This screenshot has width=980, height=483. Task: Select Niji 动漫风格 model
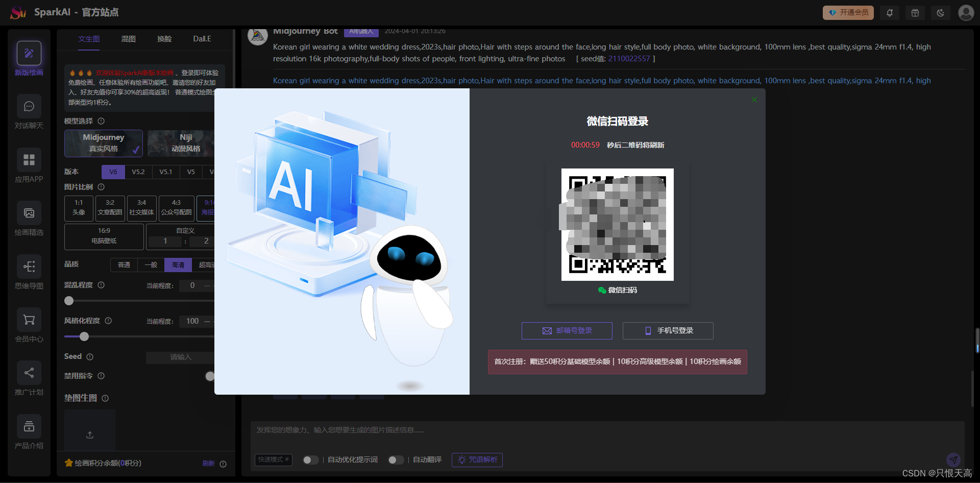coord(181,143)
